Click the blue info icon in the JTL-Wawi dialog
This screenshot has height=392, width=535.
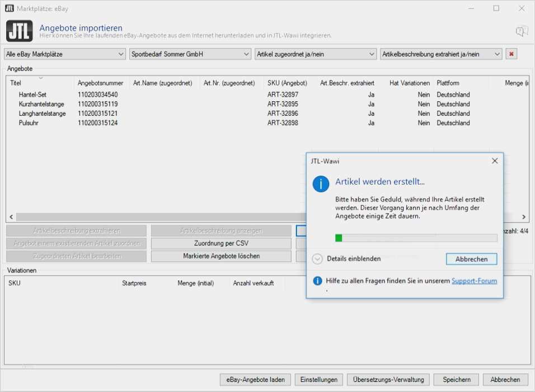point(321,184)
